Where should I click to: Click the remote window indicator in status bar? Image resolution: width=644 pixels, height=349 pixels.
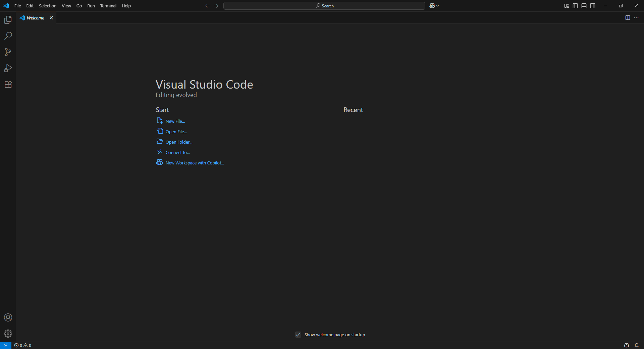point(6,345)
